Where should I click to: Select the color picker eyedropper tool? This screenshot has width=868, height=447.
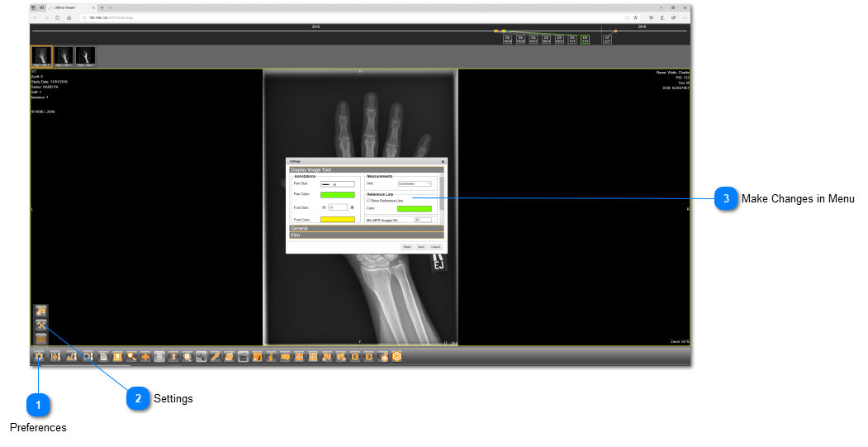tap(216, 357)
